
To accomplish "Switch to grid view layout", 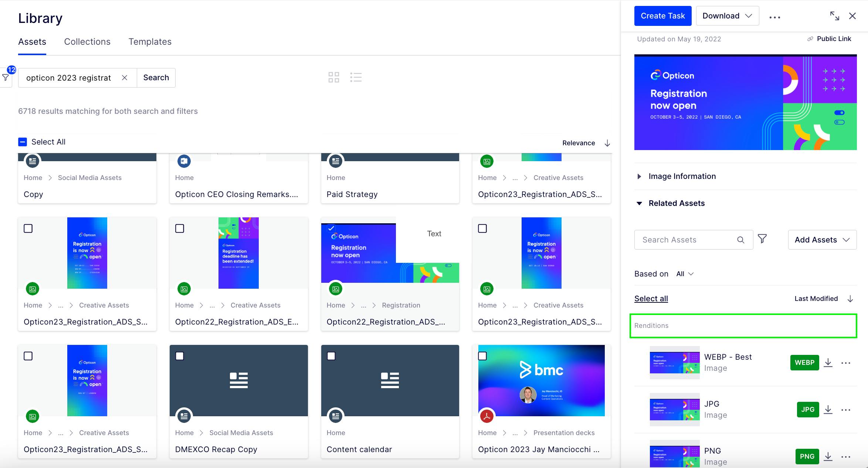I will pos(333,77).
